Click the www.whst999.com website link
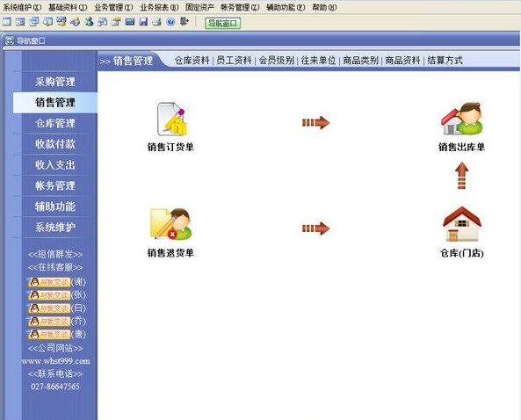521x420 pixels. click(x=55, y=361)
